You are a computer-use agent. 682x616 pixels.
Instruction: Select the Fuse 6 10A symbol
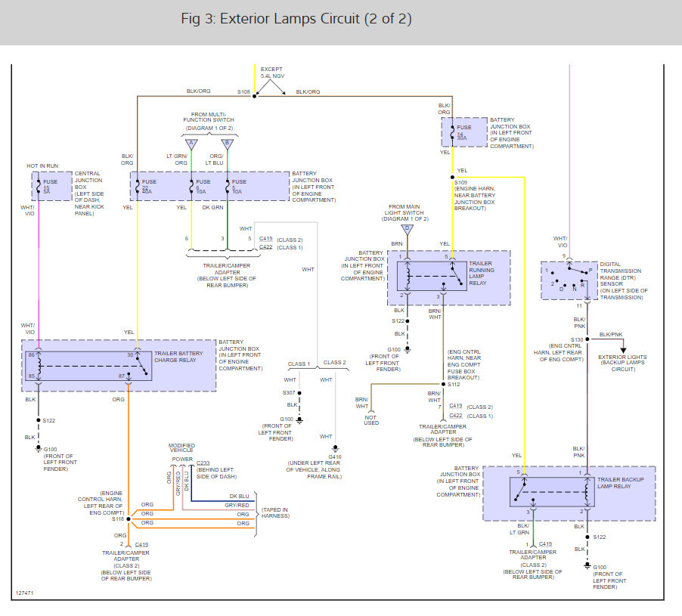pyautogui.click(x=191, y=187)
